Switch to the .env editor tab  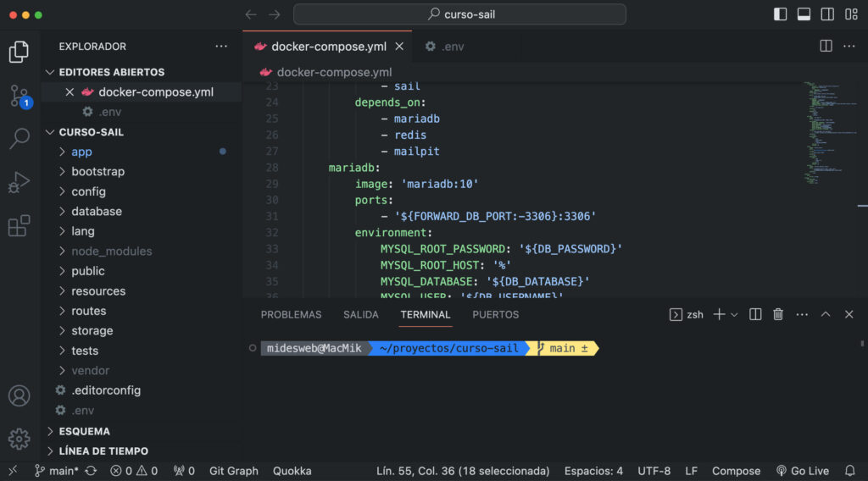pyautogui.click(x=454, y=47)
